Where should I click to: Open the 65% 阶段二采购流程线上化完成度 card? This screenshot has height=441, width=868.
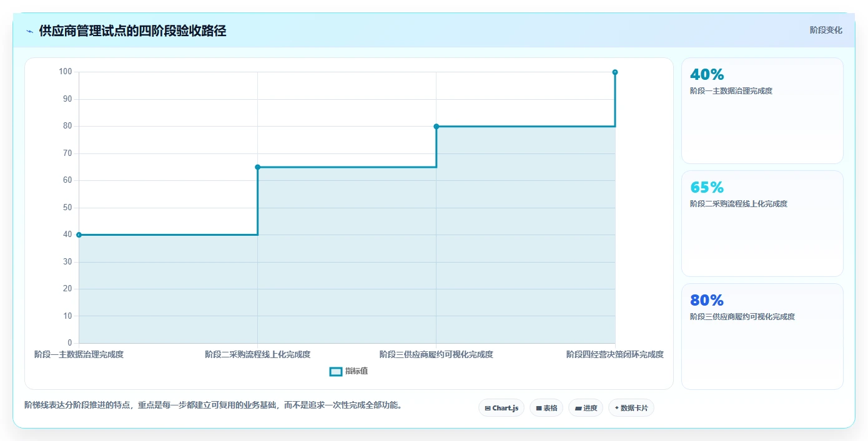point(762,223)
